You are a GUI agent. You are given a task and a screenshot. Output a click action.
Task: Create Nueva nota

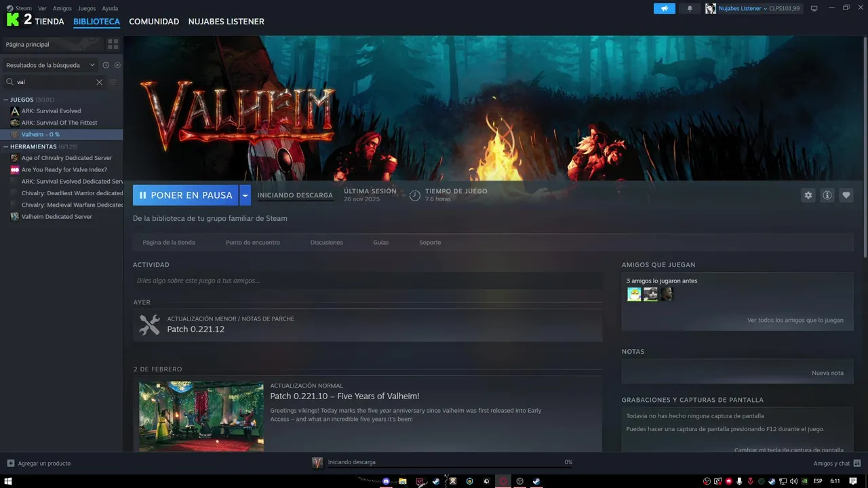pyautogui.click(x=827, y=373)
